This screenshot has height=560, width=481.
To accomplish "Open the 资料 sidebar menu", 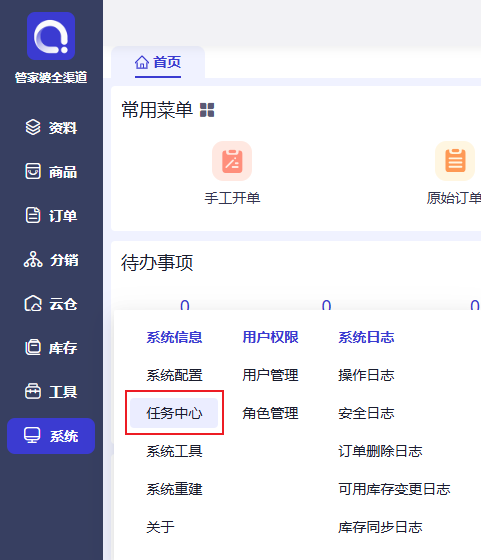I will click(51, 128).
